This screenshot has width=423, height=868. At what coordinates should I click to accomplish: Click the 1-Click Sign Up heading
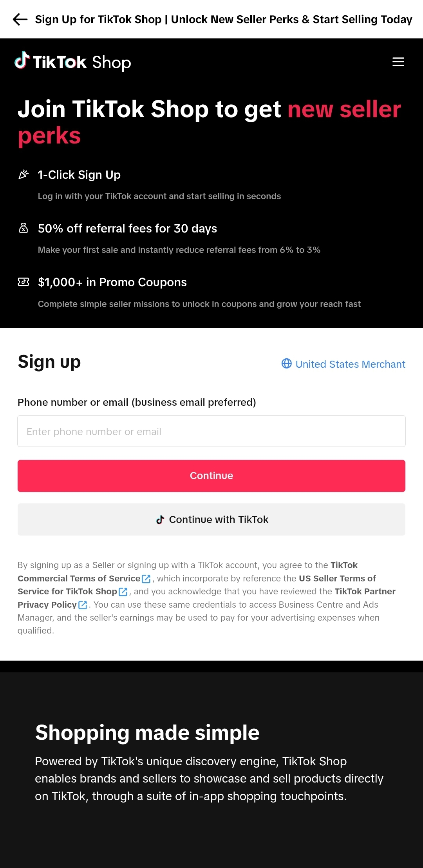pos(79,175)
